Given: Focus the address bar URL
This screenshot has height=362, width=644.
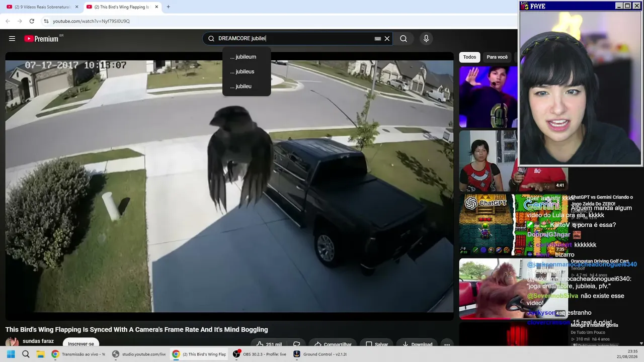Looking at the screenshot, I should (x=91, y=21).
